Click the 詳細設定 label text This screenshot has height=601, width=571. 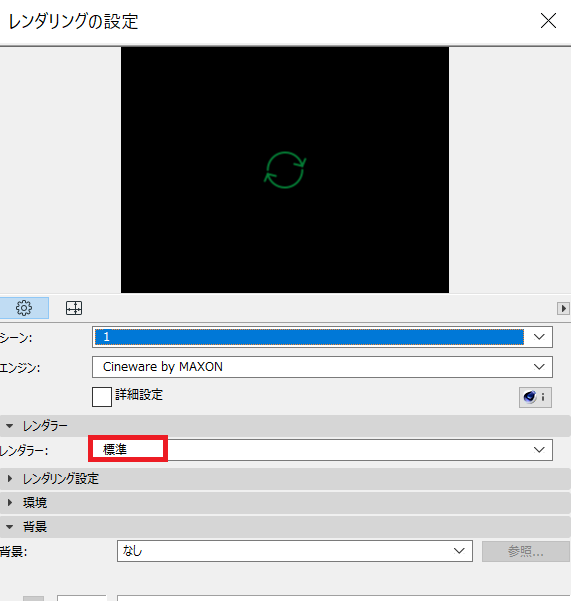pos(139,395)
